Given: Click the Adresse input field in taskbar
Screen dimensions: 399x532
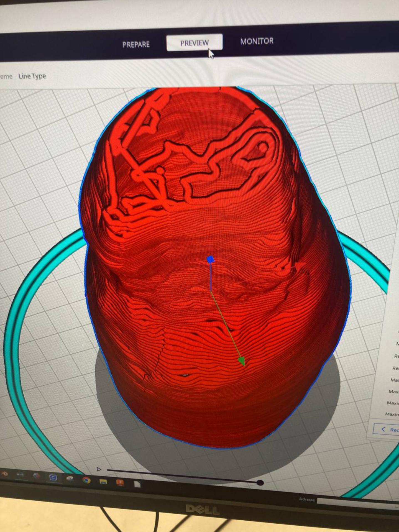Looking at the screenshot, I should pos(357,501).
